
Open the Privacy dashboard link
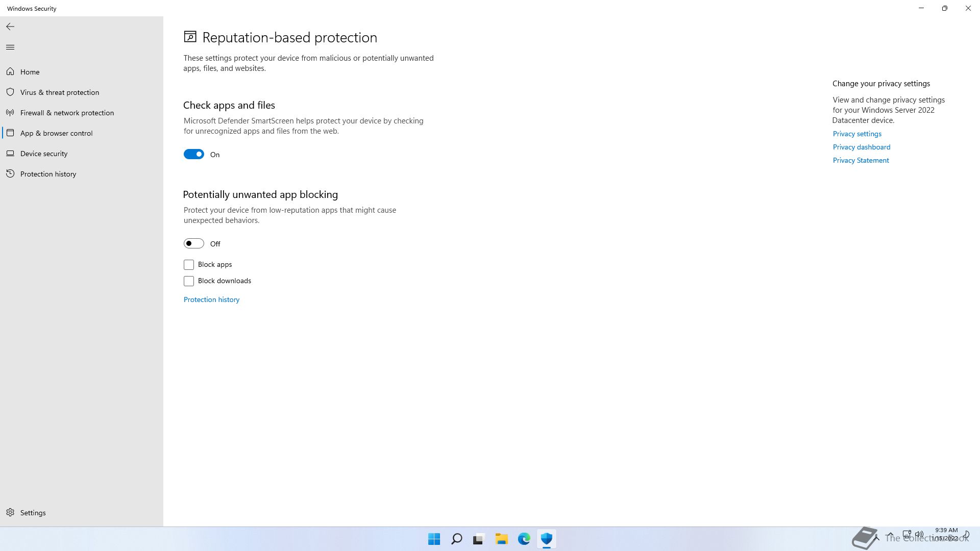coord(861,147)
